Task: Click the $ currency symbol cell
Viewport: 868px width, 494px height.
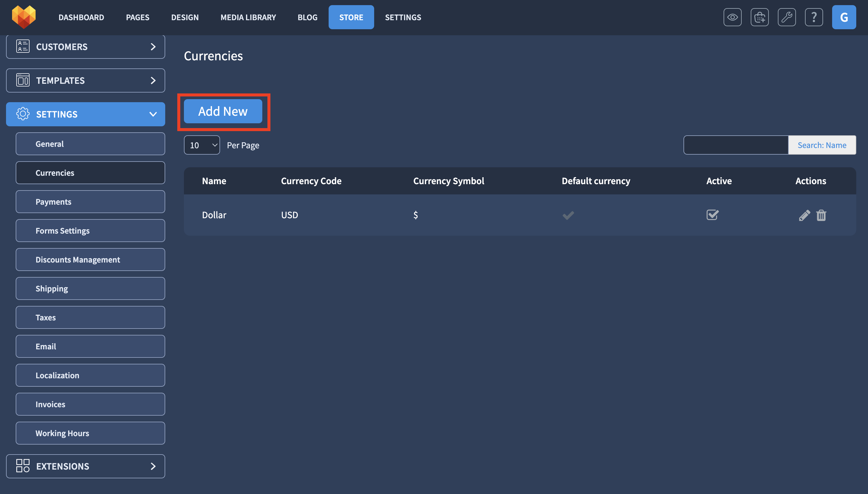Action: coord(415,215)
